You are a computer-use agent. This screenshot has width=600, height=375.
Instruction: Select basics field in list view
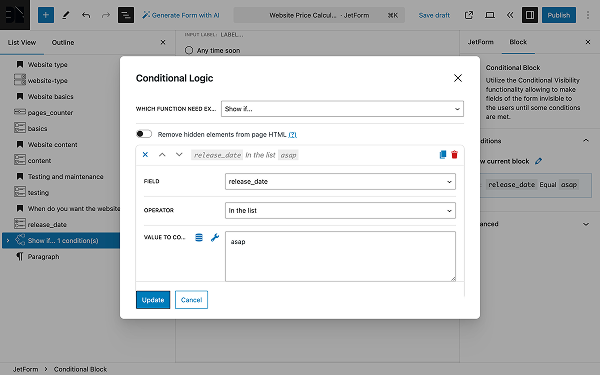click(38, 129)
